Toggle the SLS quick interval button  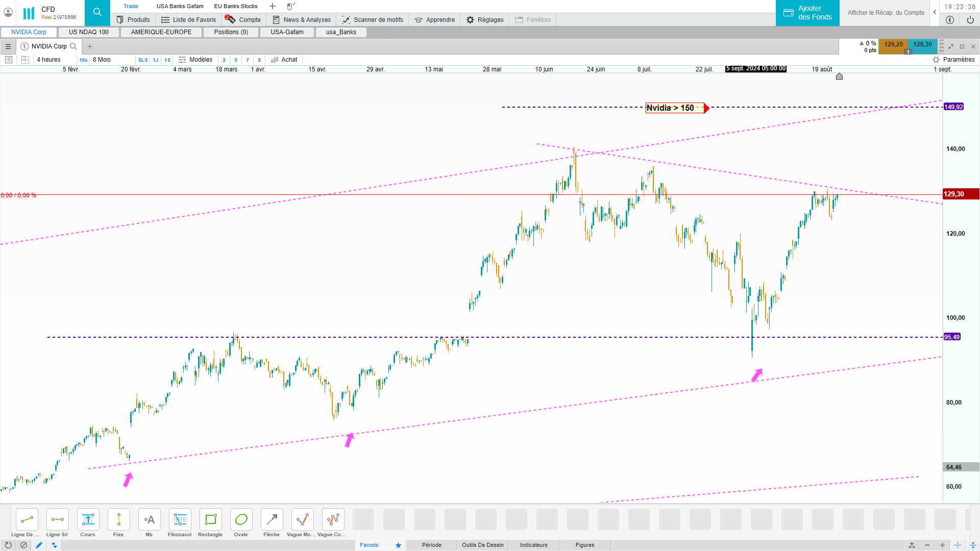pyautogui.click(x=143, y=60)
